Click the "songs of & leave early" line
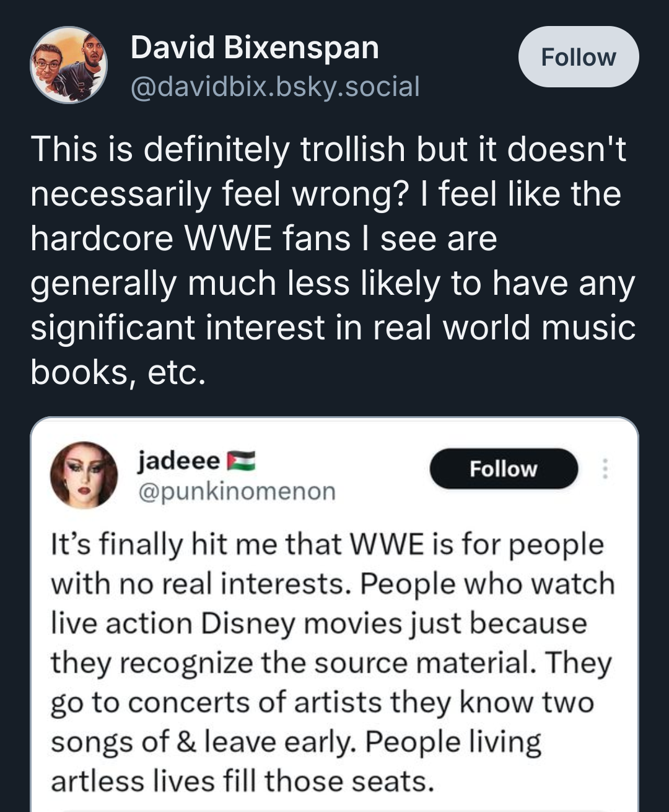 (x=296, y=741)
